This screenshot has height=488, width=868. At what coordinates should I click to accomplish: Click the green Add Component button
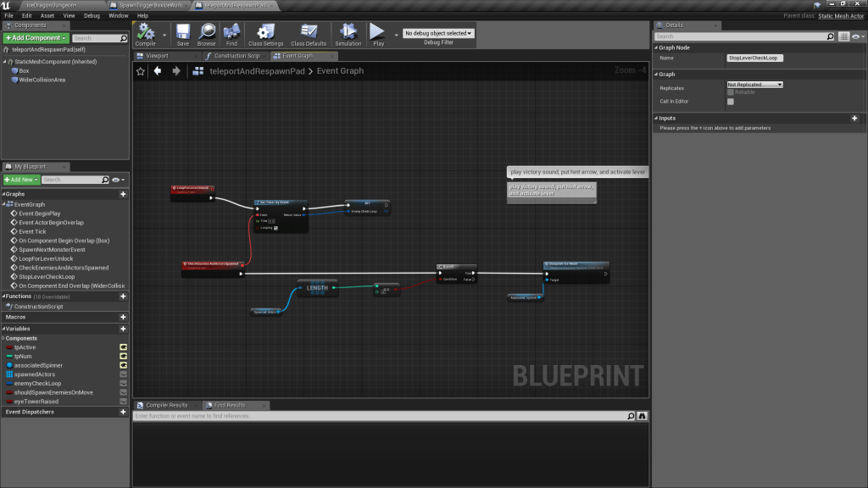35,38
